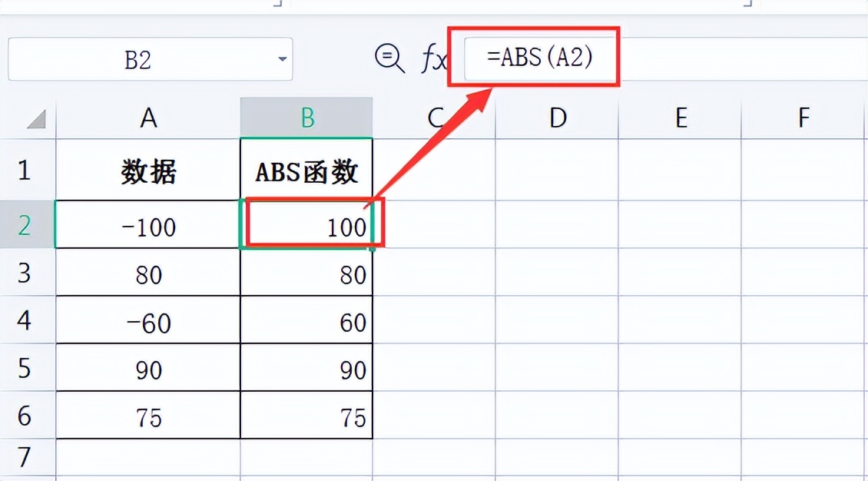Click cell B2 showing 100
Viewport: 868px width, 481px height.
click(x=306, y=224)
